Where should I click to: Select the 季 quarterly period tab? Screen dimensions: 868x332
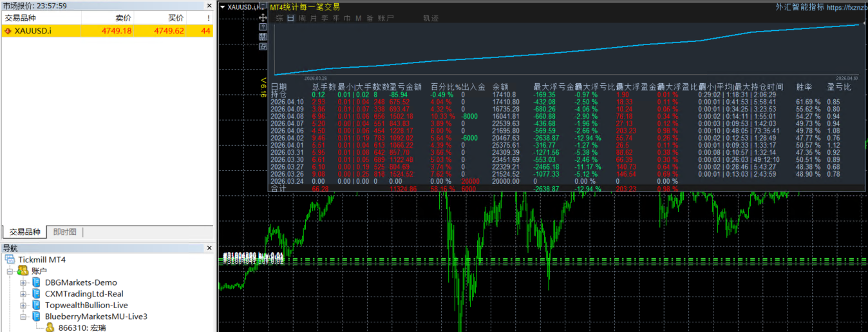[x=325, y=18]
